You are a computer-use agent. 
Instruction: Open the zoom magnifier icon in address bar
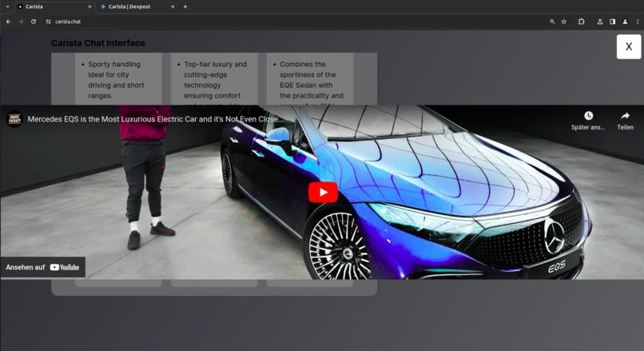point(552,22)
